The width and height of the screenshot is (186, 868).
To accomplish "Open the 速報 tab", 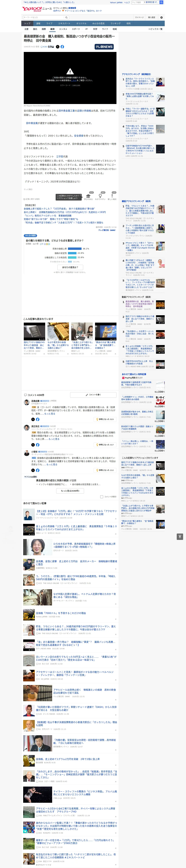I will 38,24.
